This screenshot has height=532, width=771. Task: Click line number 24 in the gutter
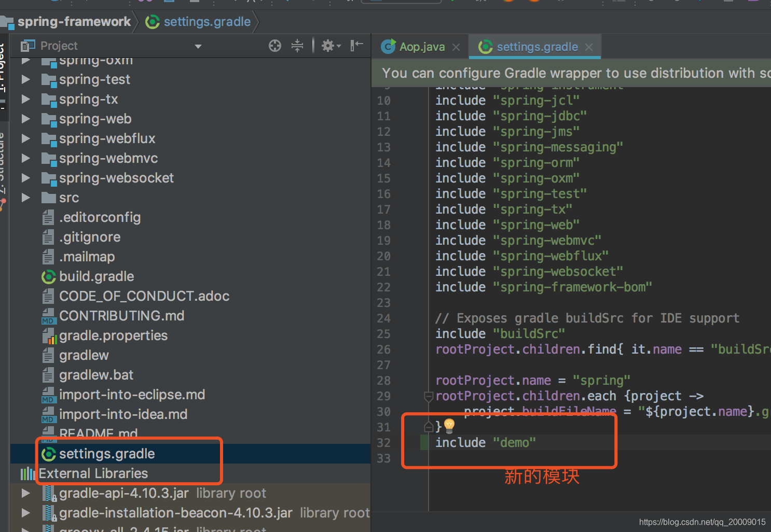click(383, 318)
